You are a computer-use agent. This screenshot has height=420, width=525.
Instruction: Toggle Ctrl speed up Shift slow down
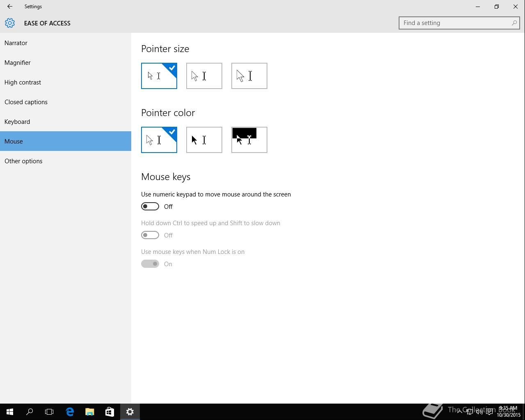[150, 235]
